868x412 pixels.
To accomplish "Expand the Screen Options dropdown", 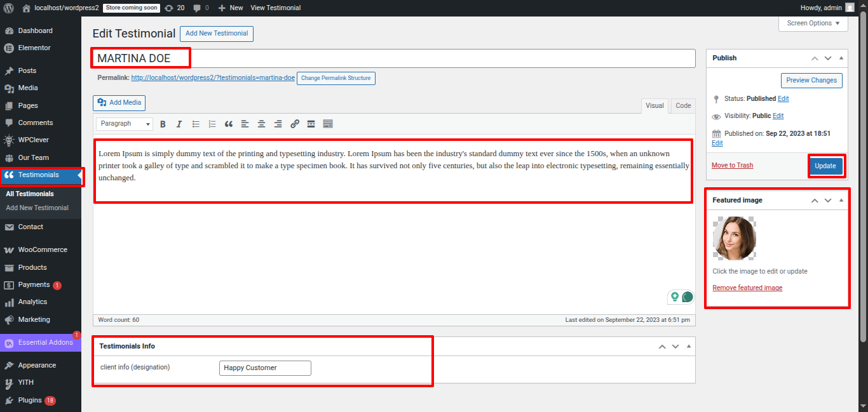I will coord(813,23).
